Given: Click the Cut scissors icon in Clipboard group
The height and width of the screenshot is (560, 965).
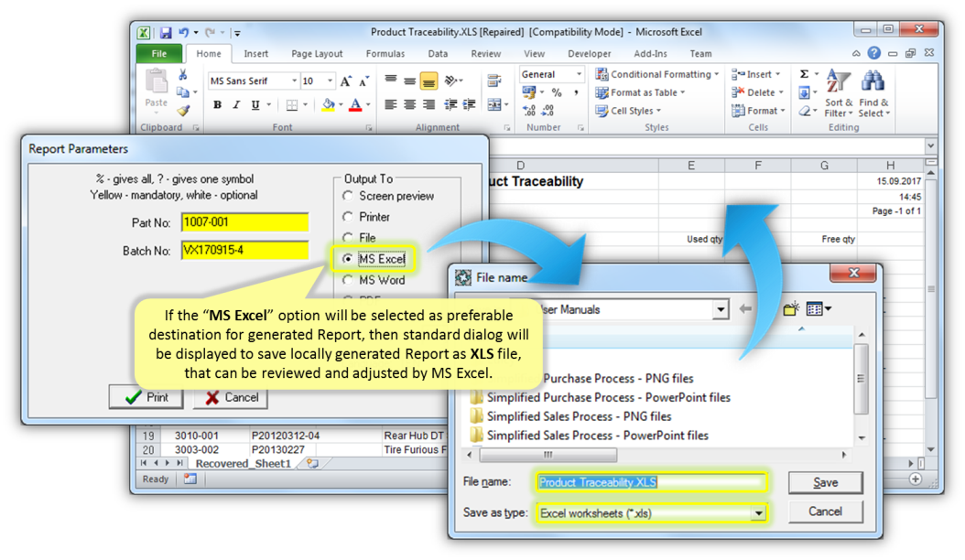Looking at the screenshot, I should pos(183,75).
